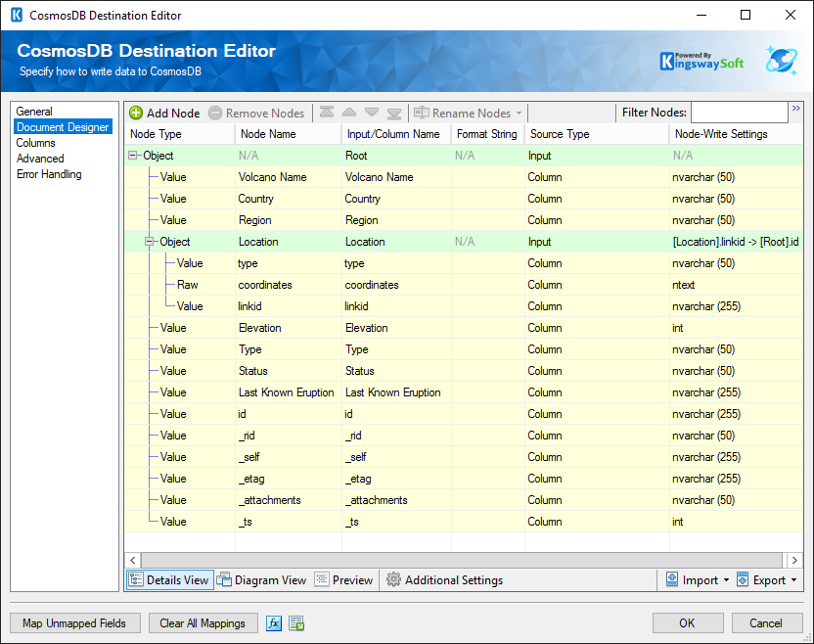Open the Import dropdown
Screen dimensions: 814x644
click(x=698, y=579)
